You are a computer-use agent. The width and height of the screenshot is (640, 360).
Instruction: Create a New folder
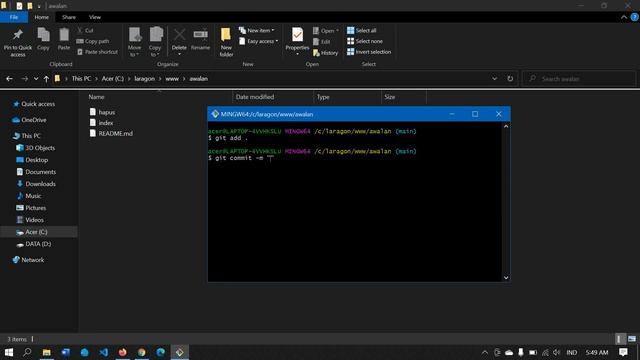point(226,42)
